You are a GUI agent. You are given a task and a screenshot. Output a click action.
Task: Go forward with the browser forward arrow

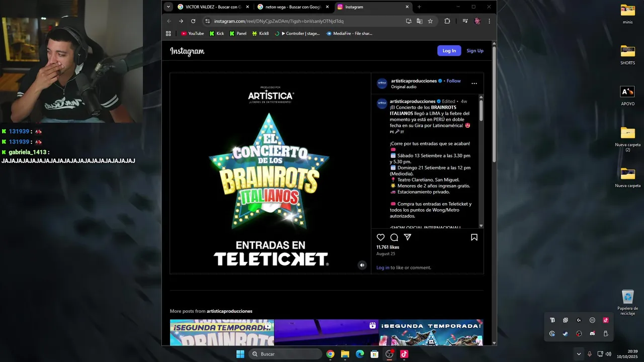tap(181, 21)
